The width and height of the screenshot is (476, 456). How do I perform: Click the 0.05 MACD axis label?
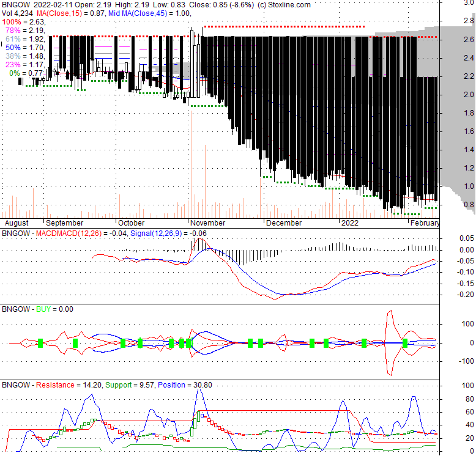(467, 238)
